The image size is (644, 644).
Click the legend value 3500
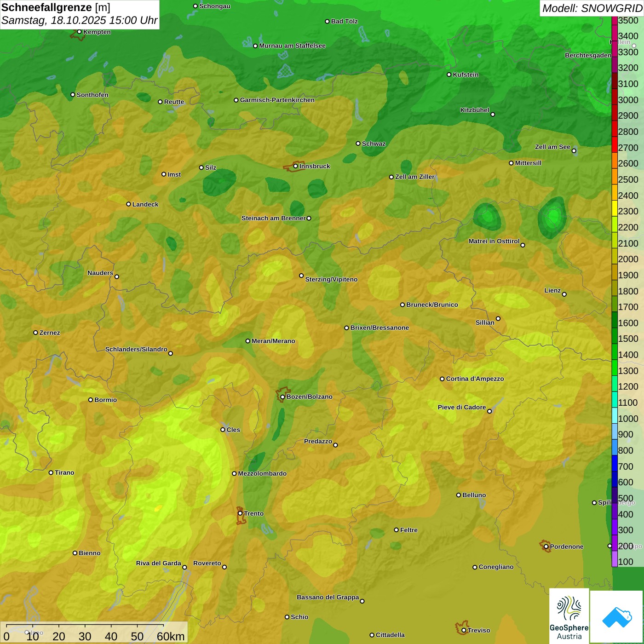(x=628, y=21)
